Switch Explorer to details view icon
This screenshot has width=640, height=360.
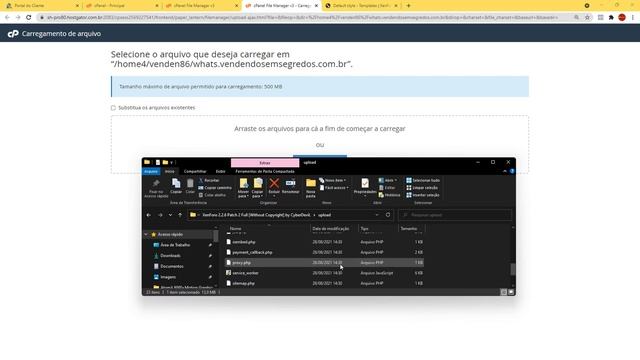[504, 292]
